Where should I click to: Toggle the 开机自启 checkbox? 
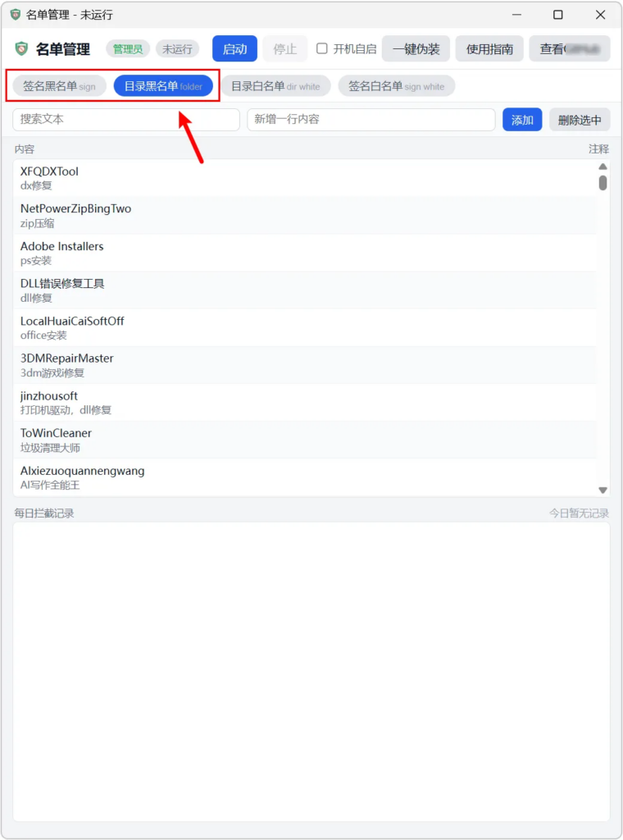tap(322, 49)
